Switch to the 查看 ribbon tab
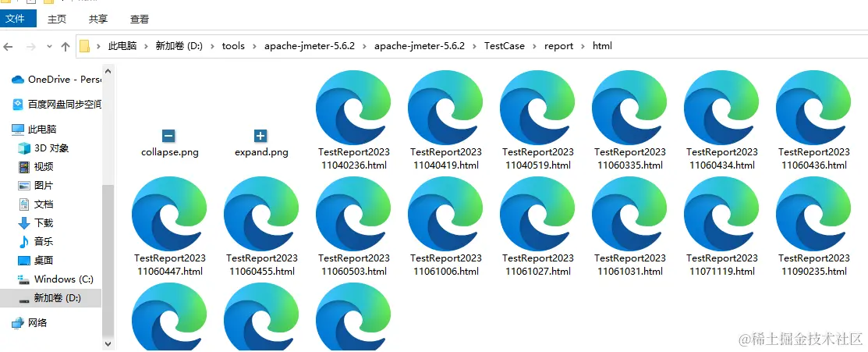This screenshot has height=352, width=868. 140,19
